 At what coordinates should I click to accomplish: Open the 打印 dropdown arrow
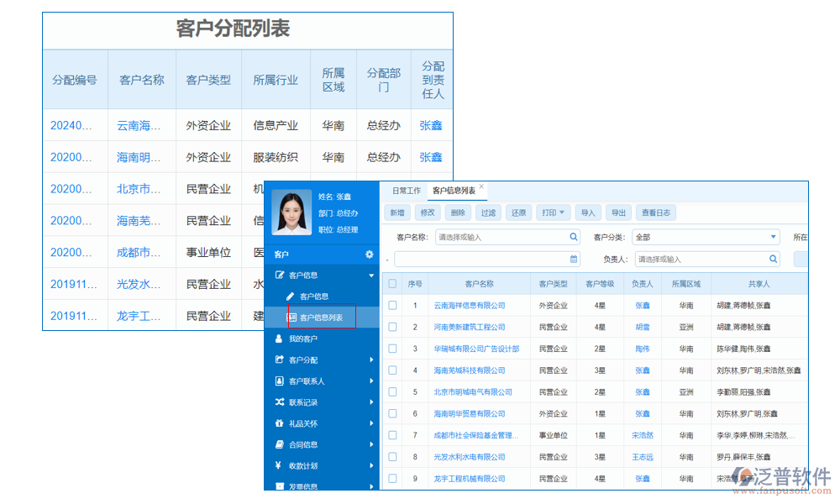tap(562, 212)
